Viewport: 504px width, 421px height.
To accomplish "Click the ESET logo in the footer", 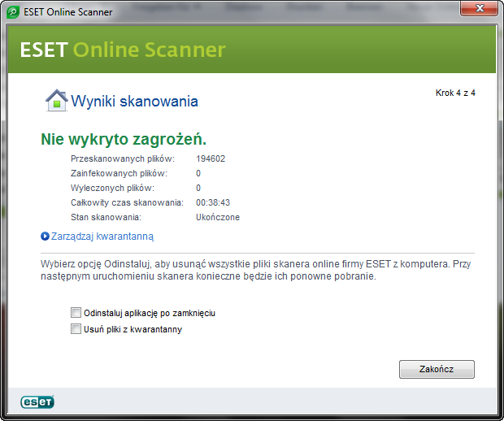I will pos(37,401).
